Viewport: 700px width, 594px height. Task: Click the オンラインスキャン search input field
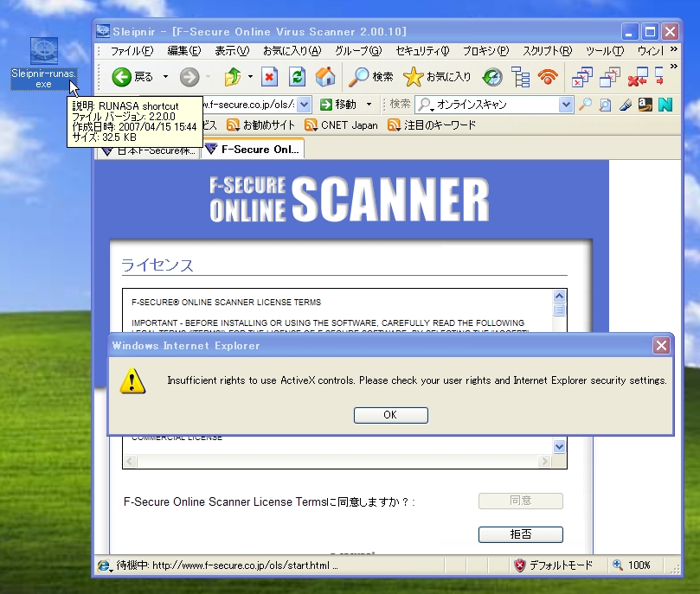496,105
